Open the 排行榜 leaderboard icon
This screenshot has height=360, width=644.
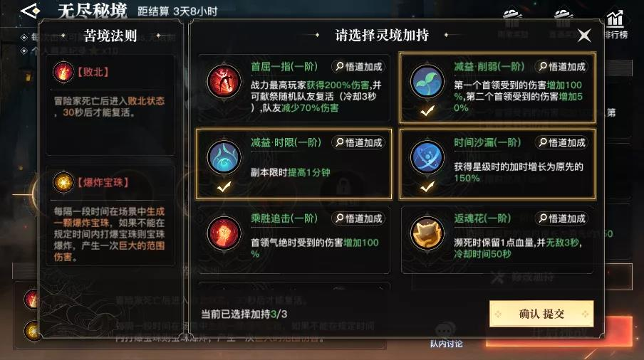point(615,25)
